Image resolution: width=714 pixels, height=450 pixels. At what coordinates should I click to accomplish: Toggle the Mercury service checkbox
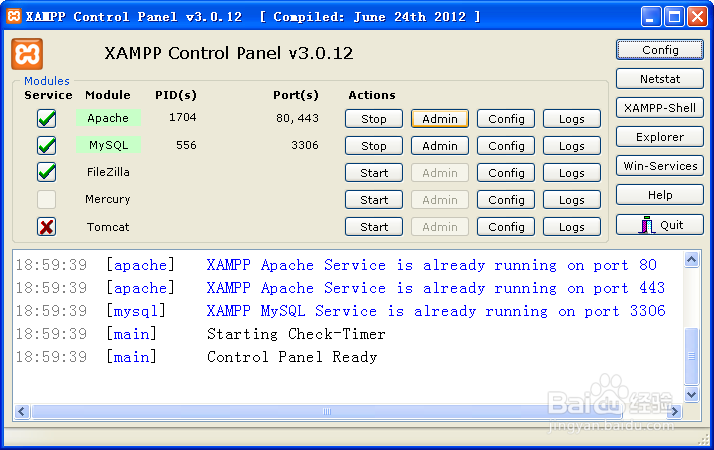46,199
